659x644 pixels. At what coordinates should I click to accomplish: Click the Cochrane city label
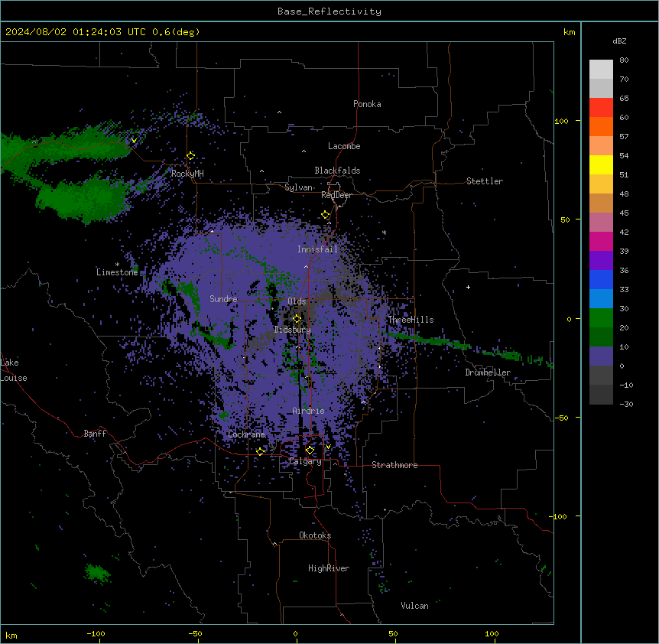click(246, 434)
